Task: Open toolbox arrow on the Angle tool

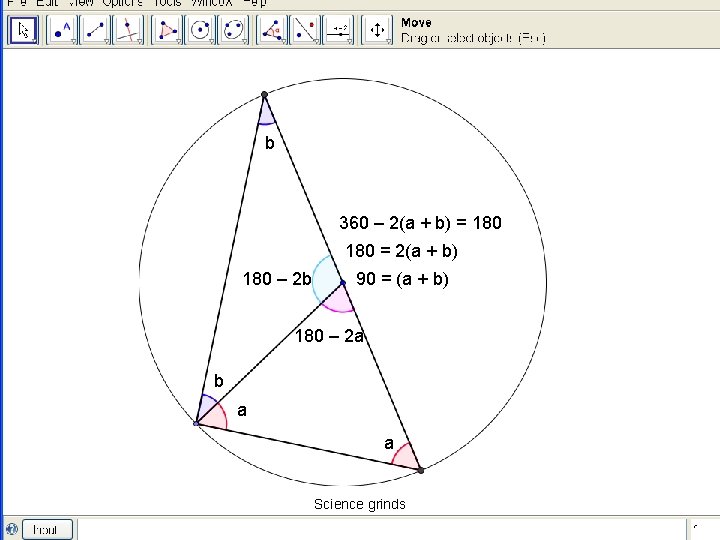Action: point(283,41)
